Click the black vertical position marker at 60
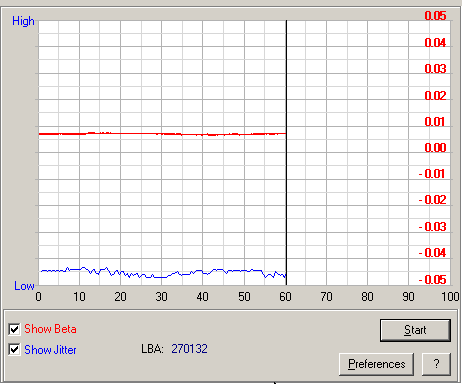462x384 pixels. point(286,153)
